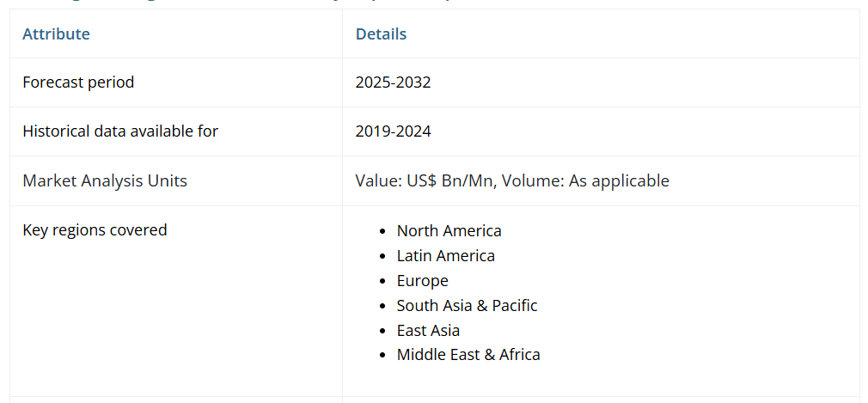868x403 pixels.
Task: Click South Asia & Pacific list item
Action: coord(467,305)
